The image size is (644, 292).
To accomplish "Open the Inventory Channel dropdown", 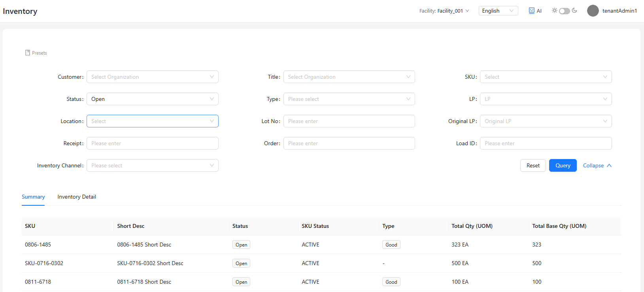I will pos(153,165).
